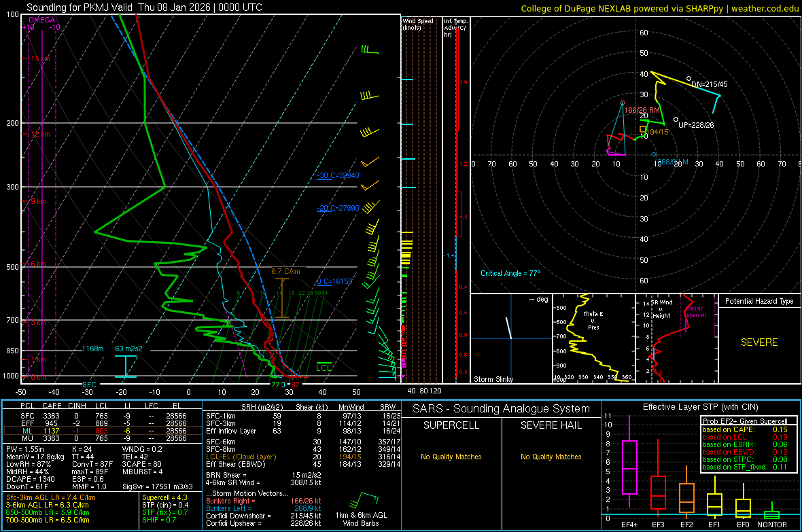Click the Prob EF2+ Given Supercell heading
Image resolution: width=802 pixels, height=532 pixels.
tap(745, 421)
